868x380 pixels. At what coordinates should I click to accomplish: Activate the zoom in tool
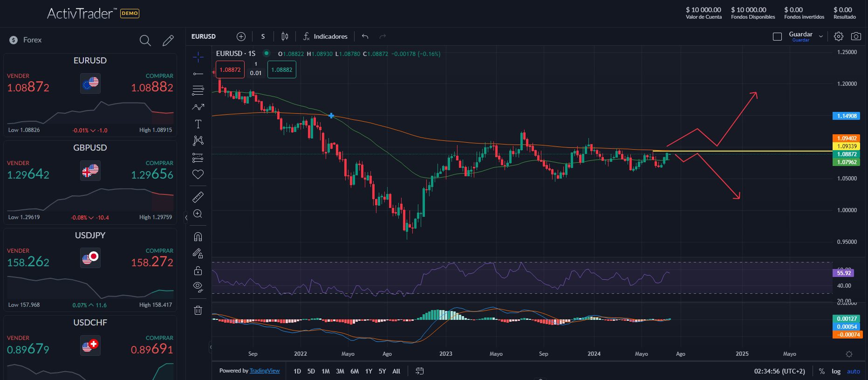click(198, 214)
